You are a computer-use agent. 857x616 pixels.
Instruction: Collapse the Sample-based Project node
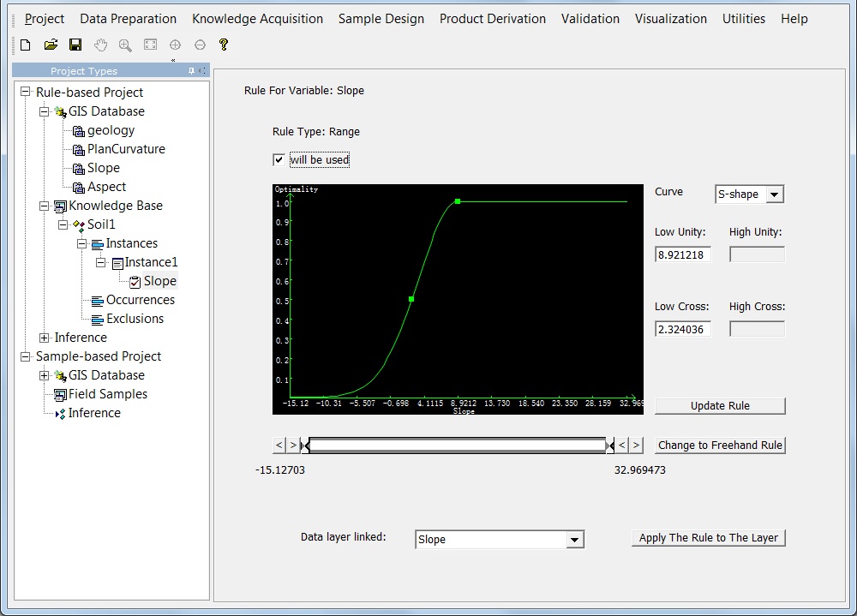[x=25, y=356]
